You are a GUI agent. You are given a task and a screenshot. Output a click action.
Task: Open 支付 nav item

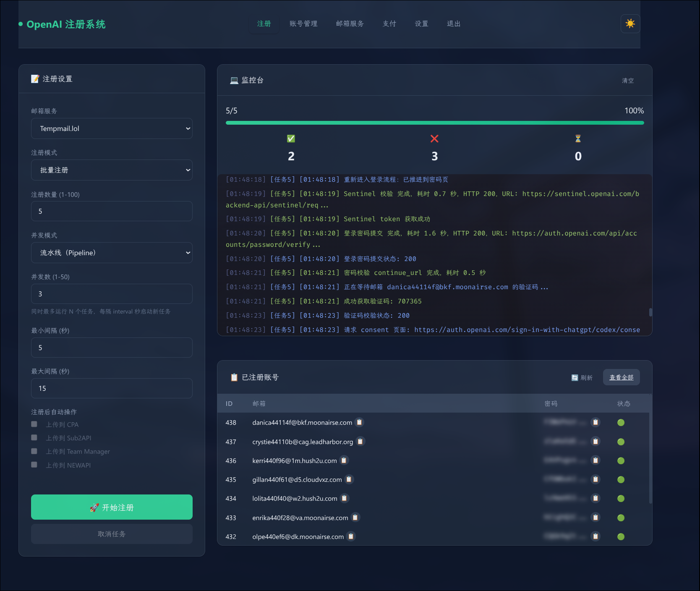[389, 24]
